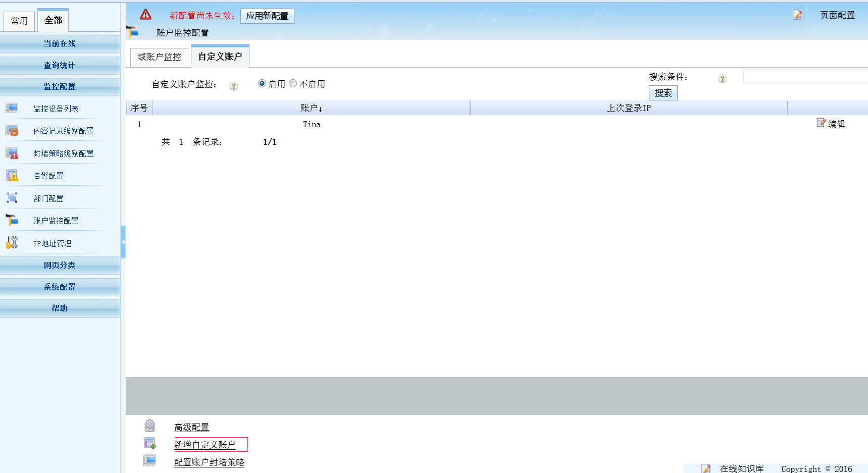This screenshot has width=868, height=473.
Task: Click the add icon beside 新增自定义账户
Action: [149, 443]
